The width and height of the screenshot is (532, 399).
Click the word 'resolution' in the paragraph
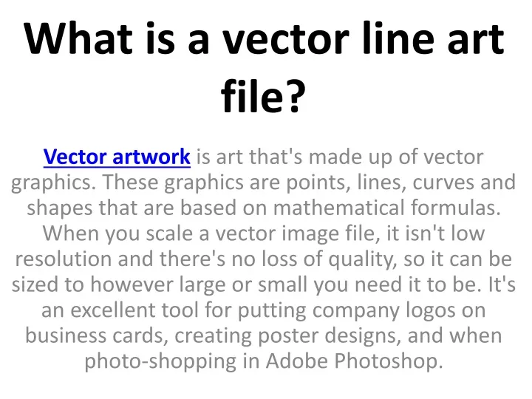64,259
